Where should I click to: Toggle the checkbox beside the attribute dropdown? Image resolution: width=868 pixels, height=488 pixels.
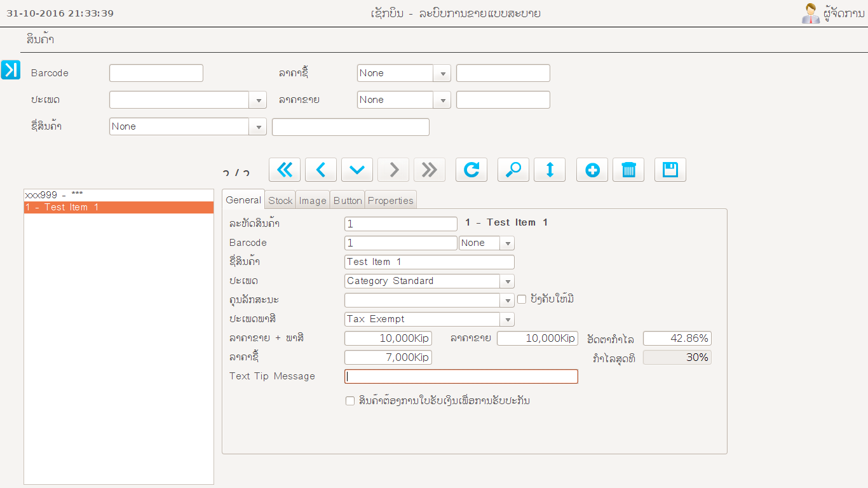coord(522,299)
